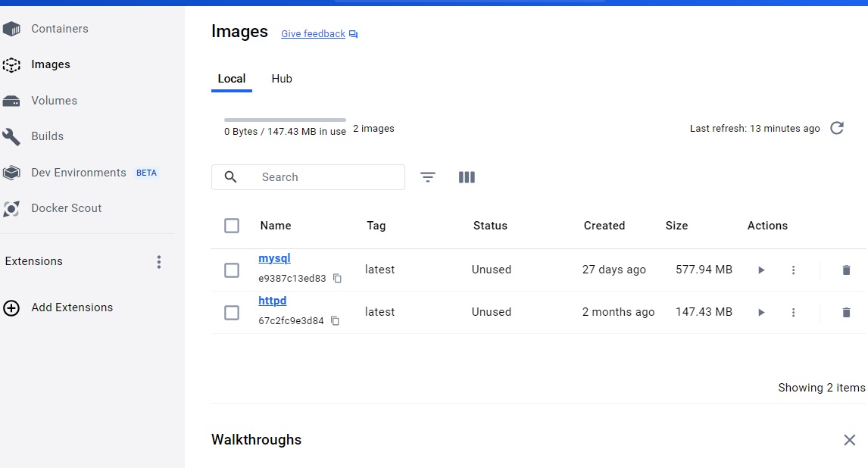This screenshot has width=868, height=468.
Task: Open the Docker Scout section
Action: (67, 208)
